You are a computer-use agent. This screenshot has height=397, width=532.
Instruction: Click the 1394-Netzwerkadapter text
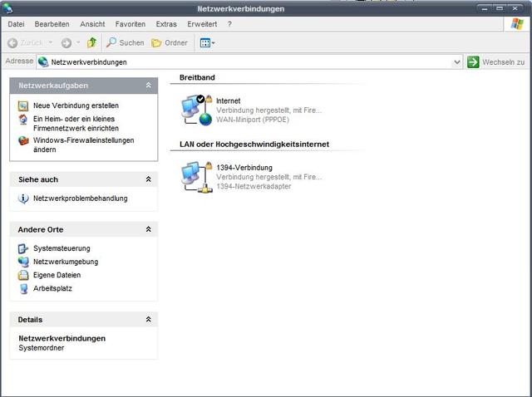(x=254, y=186)
